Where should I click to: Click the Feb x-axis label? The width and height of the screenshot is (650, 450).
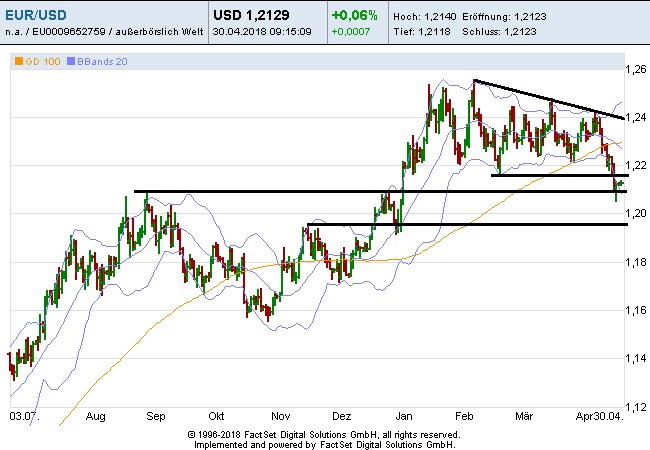464,416
